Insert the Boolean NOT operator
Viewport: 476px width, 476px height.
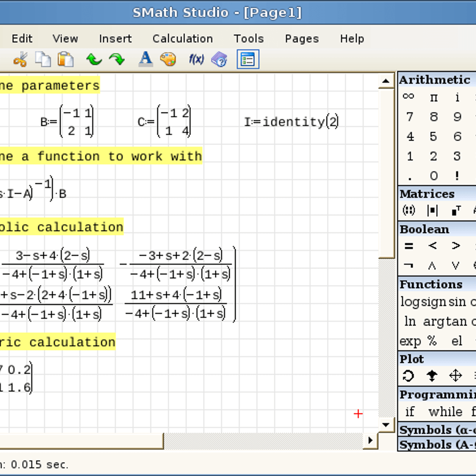409,265
